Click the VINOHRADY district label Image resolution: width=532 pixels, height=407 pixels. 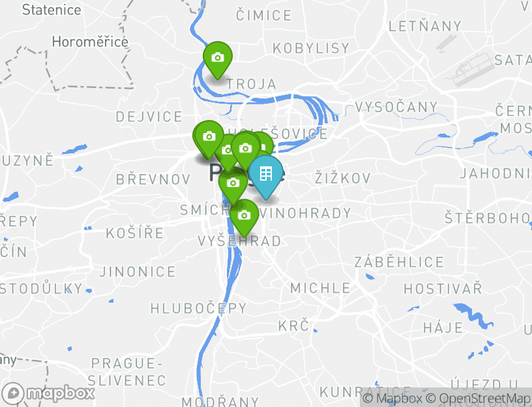(305, 213)
